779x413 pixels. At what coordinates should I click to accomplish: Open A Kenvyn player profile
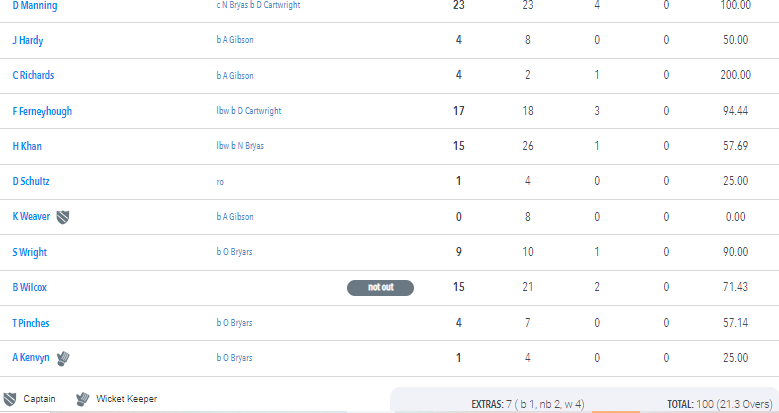click(31, 358)
